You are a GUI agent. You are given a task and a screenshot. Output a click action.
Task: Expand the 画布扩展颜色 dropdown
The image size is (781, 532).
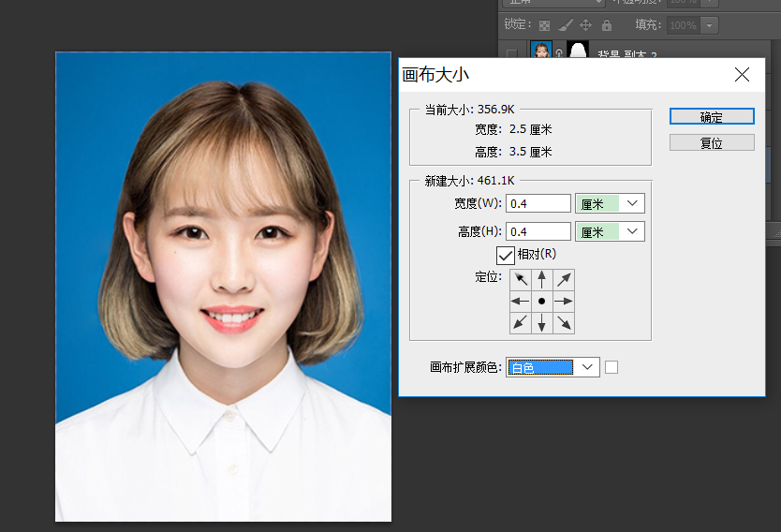(x=552, y=367)
